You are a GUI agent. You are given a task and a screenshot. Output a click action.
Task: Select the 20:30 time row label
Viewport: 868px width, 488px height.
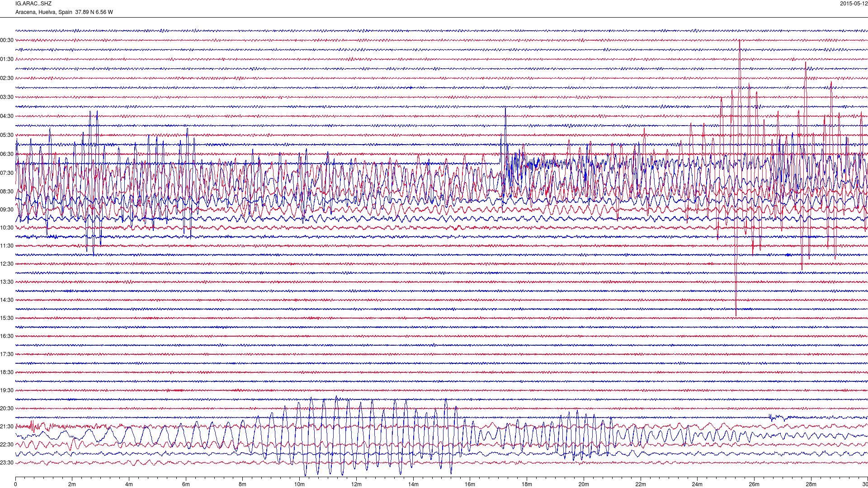[7, 408]
